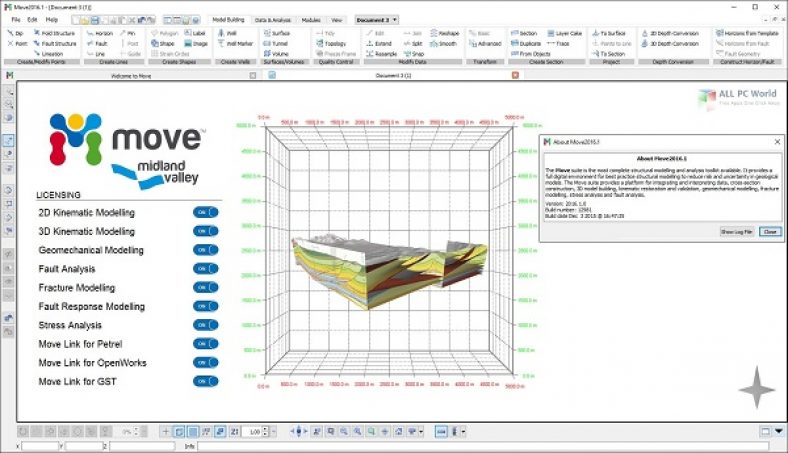
Task: Choose the Polygon shape tool
Action: click(166, 33)
